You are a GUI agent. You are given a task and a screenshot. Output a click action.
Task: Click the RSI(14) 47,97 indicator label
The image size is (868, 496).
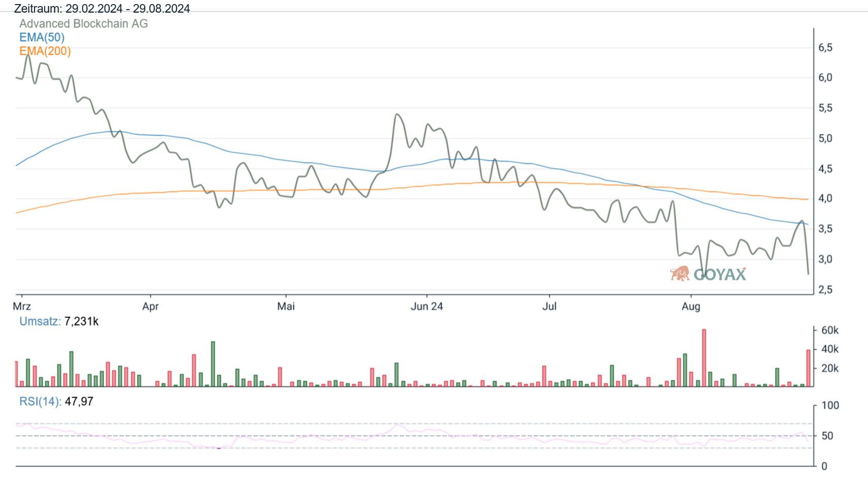click(56, 402)
